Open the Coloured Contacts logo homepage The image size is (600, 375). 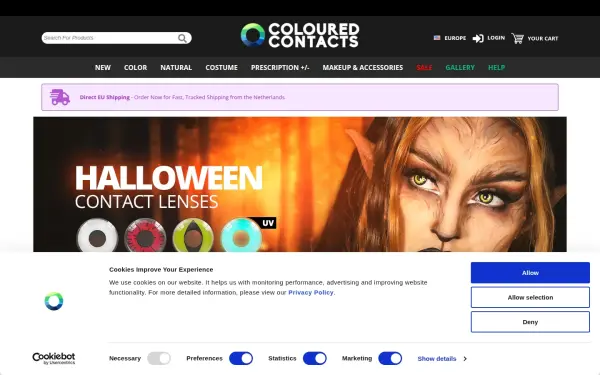point(300,35)
